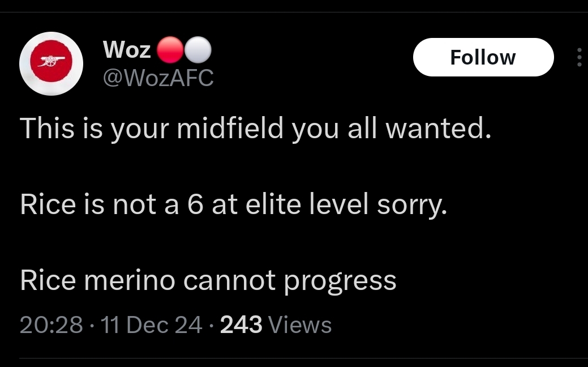Open the three-dot more options menu
The height and width of the screenshot is (367, 588).
[x=579, y=57]
